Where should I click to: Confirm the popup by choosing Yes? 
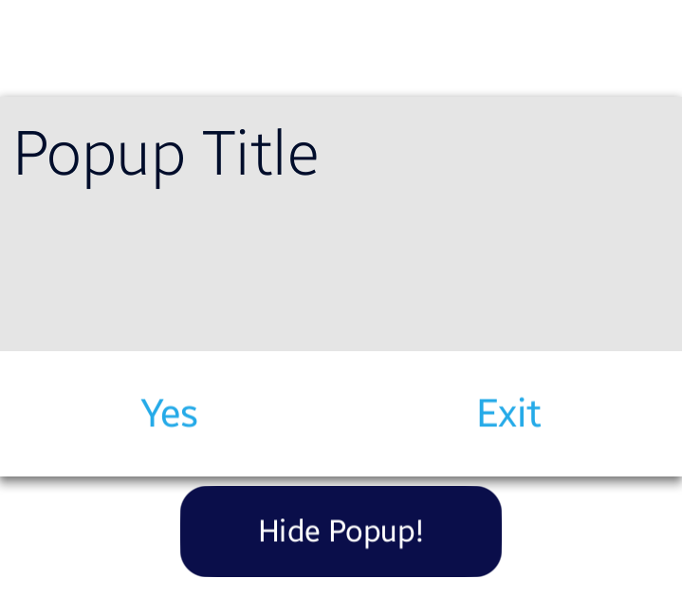coord(169,414)
